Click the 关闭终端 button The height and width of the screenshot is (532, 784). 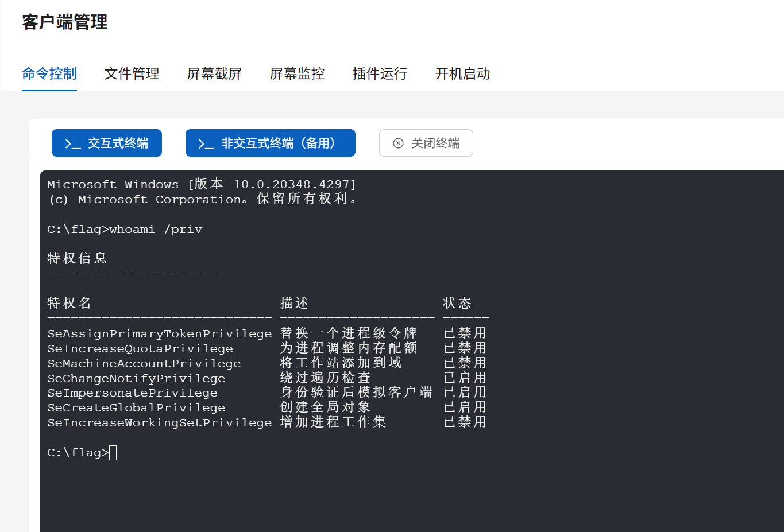[x=426, y=143]
